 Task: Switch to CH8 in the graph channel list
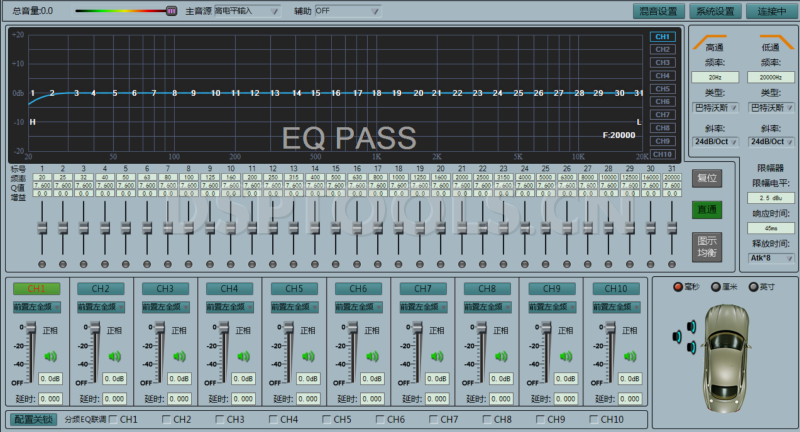pyautogui.click(x=662, y=128)
